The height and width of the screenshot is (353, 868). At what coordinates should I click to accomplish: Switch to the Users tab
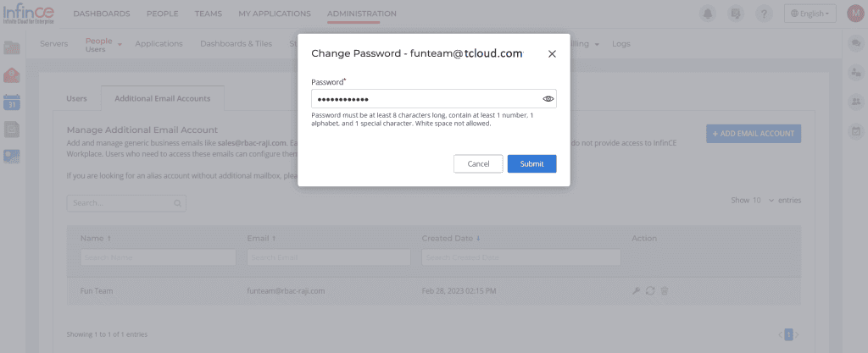pos(76,98)
